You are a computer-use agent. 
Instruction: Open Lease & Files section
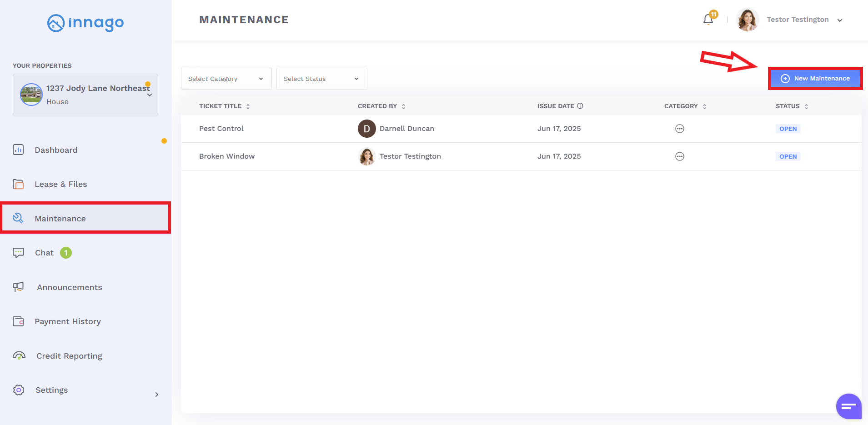[60, 184]
